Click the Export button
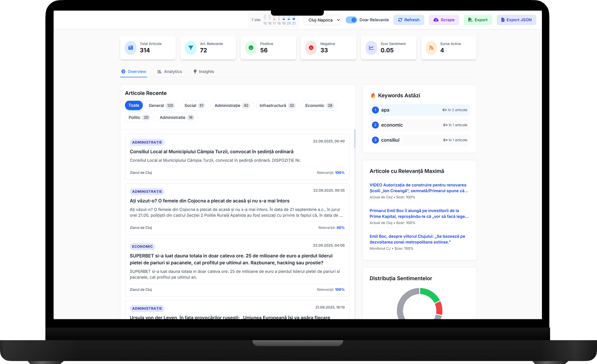 (478, 20)
